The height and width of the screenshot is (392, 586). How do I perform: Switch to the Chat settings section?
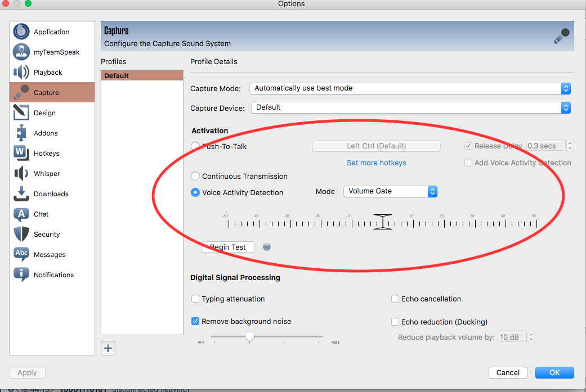pos(21,214)
